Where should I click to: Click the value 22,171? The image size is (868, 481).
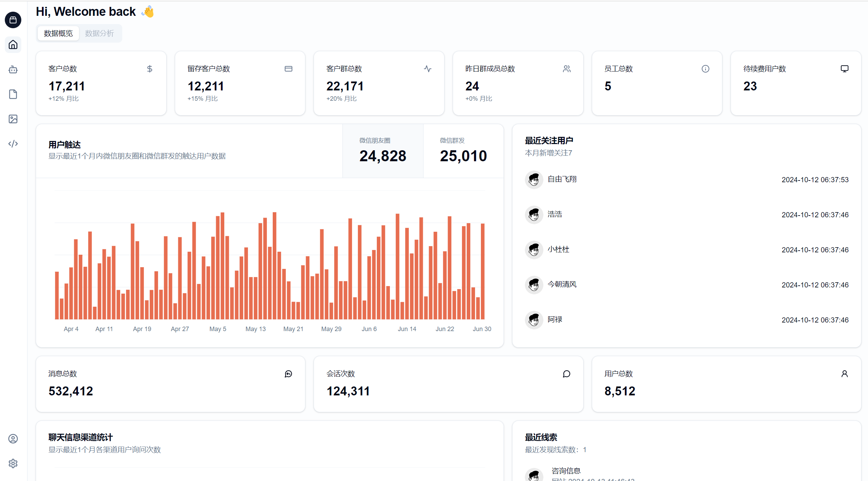click(x=345, y=86)
